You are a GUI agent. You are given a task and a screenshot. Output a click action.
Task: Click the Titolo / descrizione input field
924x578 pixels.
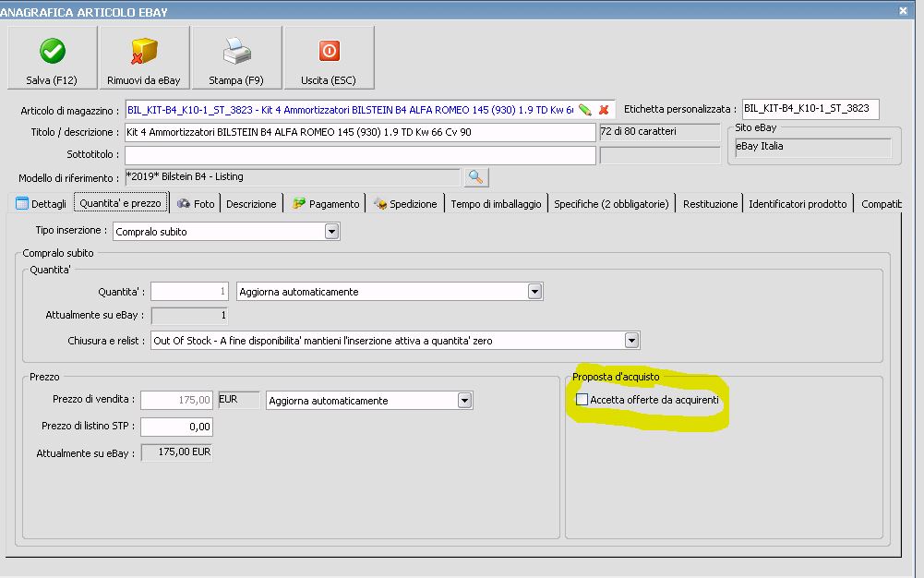(x=360, y=132)
